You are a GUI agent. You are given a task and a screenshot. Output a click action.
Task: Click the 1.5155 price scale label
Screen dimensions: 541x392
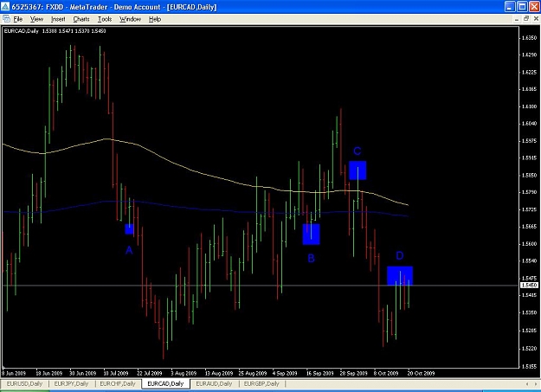coord(529,366)
